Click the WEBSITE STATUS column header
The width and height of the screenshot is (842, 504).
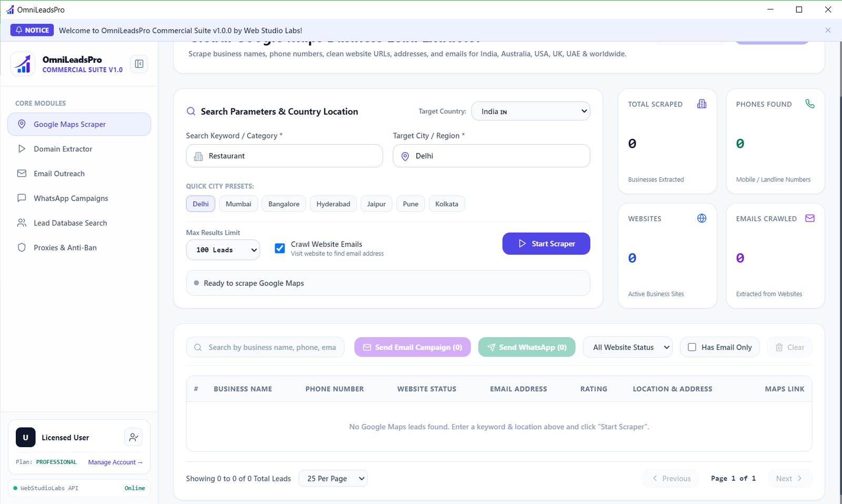pos(427,389)
